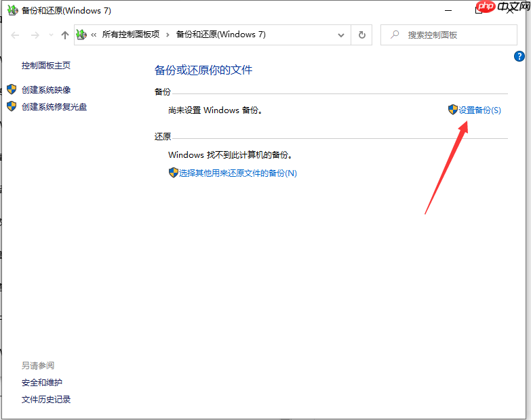Screen dimensions: 531x420
Task: Click the 备份或还原你的文件 heading
Action: (x=203, y=70)
